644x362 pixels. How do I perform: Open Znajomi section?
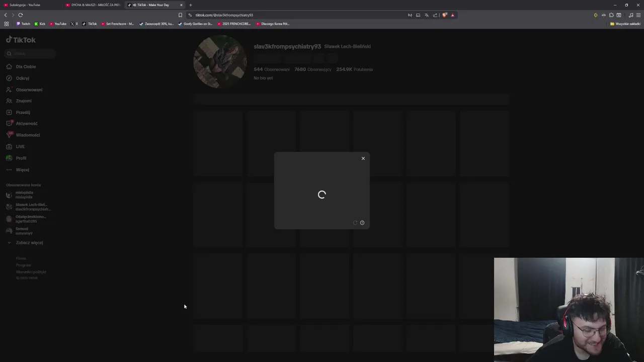pyautogui.click(x=19, y=101)
